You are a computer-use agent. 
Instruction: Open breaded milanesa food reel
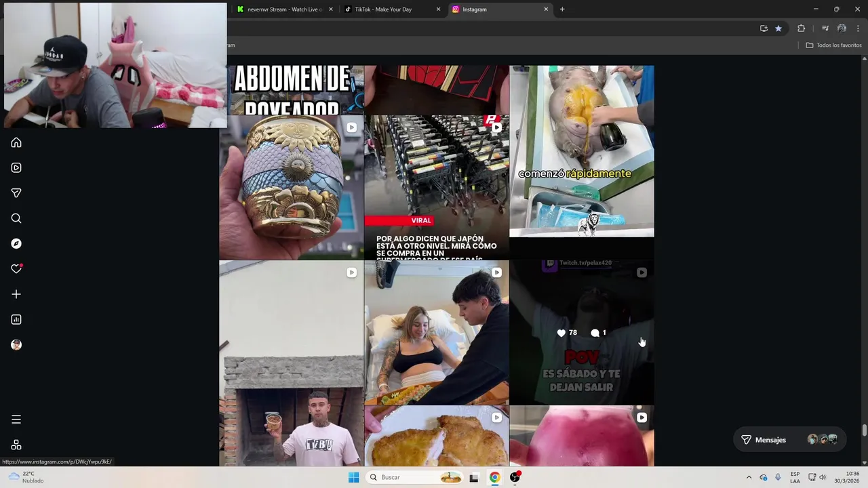pyautogui.click(x=437, y=436)
